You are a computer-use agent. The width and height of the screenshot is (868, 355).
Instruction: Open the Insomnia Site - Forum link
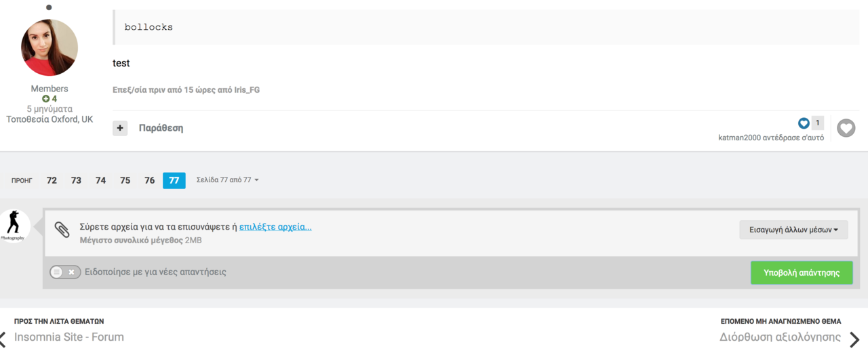(69, 337)
